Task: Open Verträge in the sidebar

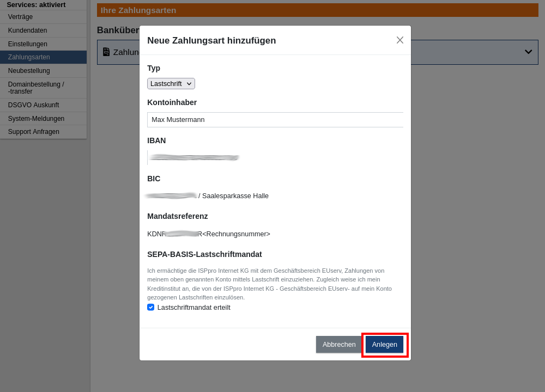Action: [44, 17]
